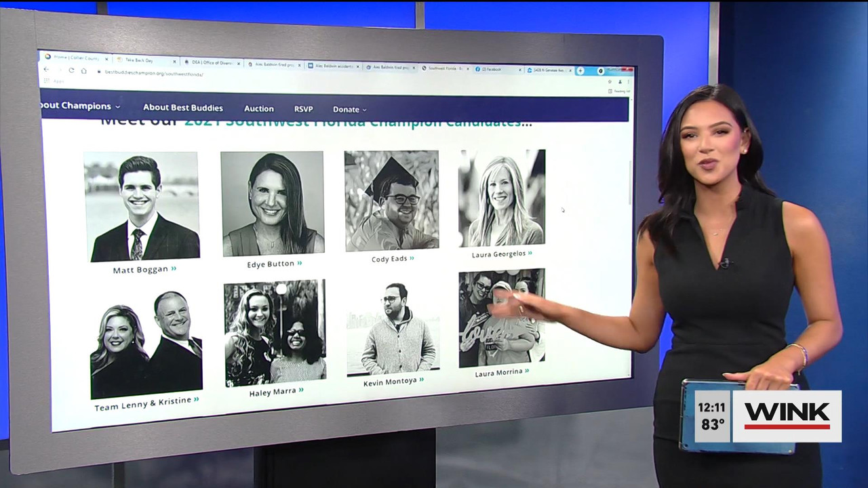Switch to the Home | Collier County tab
Viewport: 868px width, 488px height.
tap(75, 58)
